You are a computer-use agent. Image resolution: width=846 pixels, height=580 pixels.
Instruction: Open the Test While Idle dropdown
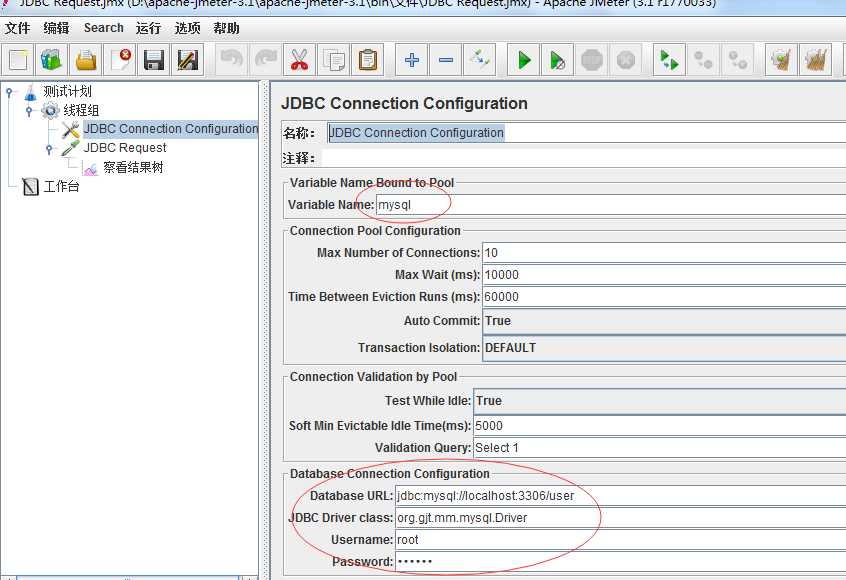coord(660,401)
